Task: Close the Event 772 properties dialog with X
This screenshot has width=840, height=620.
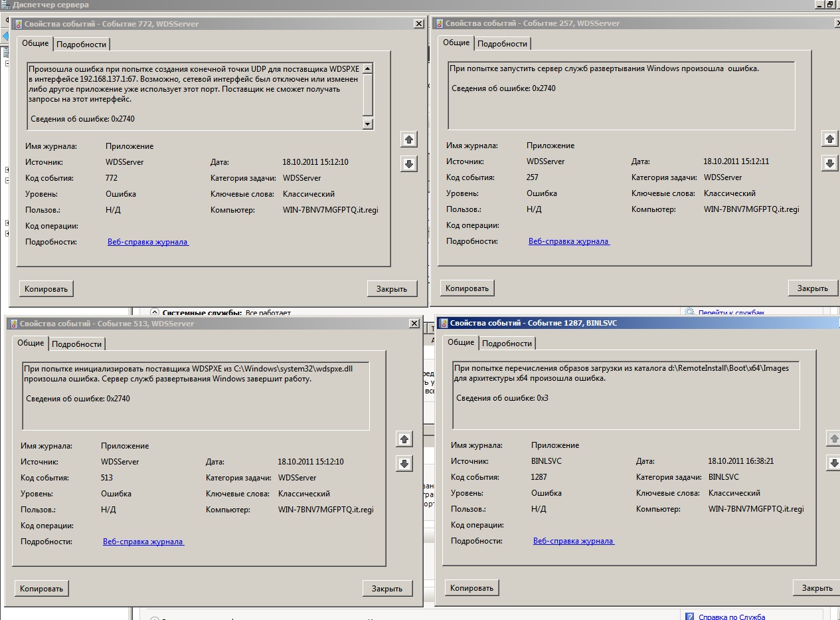Action: (x=418, y=24)
